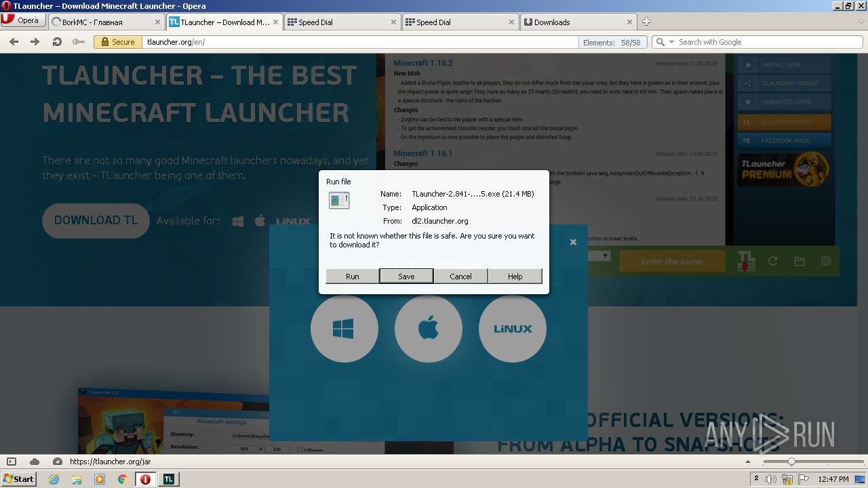
Task: Open Windows Explorer folder from the taskbar
Action: click(x=77, y=479)
